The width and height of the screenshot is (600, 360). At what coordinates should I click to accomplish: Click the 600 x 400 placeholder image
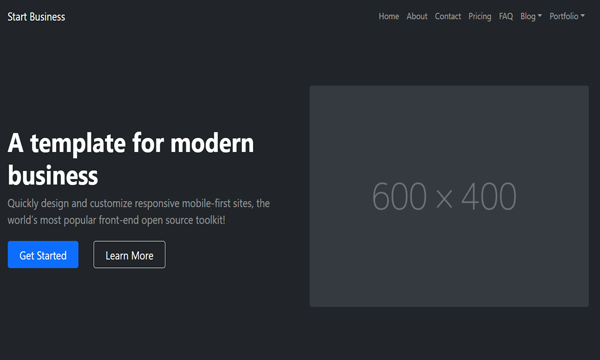(449, 196)
